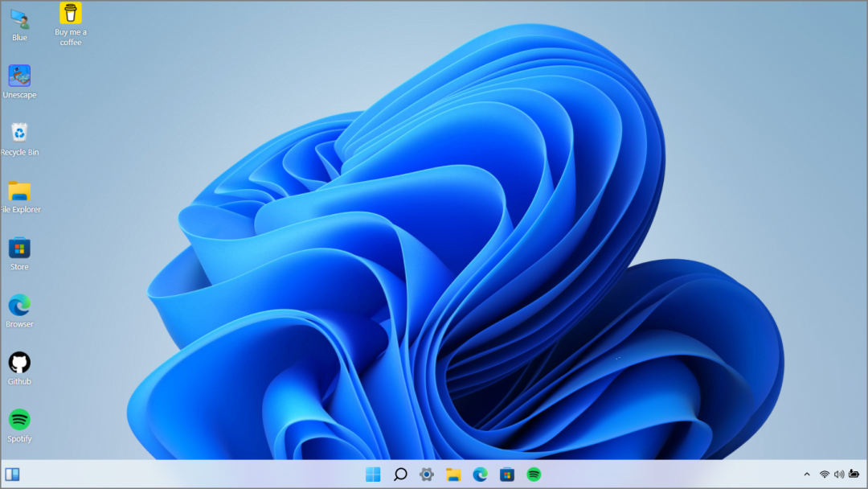Open the Widgets panel from the taskbar
This screenshot has height=489, width=868.
pos(12,475)
